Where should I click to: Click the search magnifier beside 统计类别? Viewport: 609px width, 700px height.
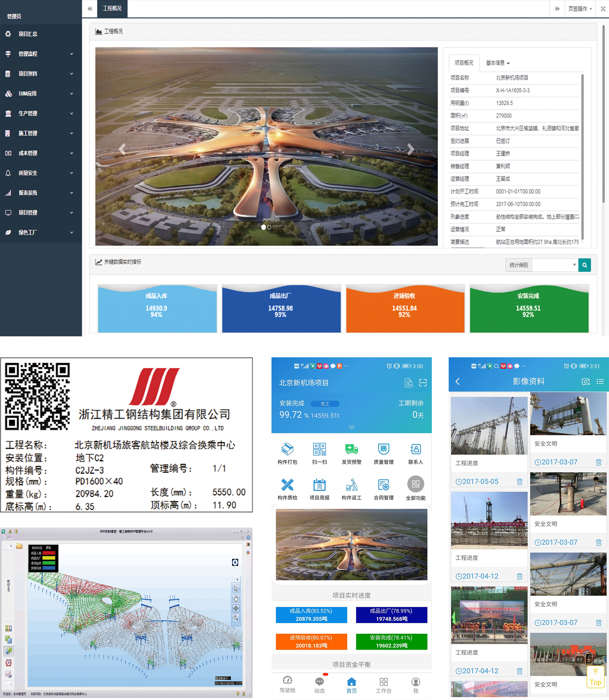click(584, 265)
